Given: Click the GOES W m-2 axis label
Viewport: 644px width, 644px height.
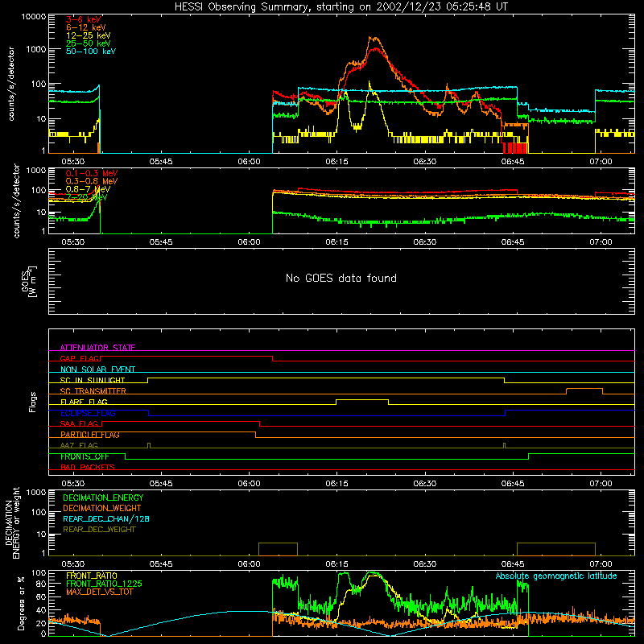Looking at the screenshot, I should pyautogui.click(x=29, y=281).
